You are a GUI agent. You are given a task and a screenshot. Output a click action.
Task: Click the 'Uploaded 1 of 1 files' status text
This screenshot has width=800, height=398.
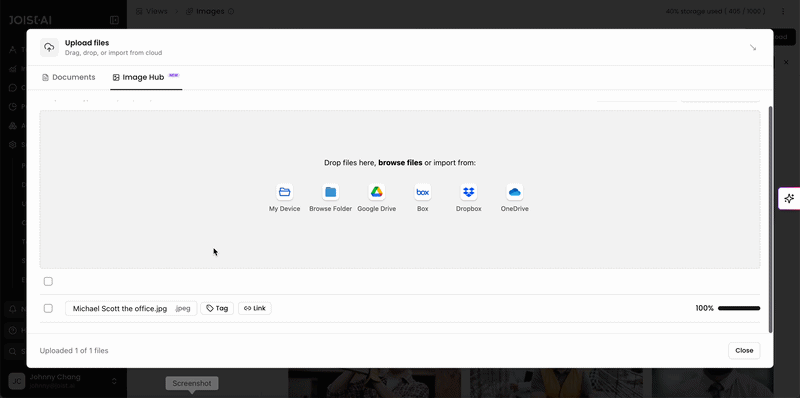[x=74, y=351]
